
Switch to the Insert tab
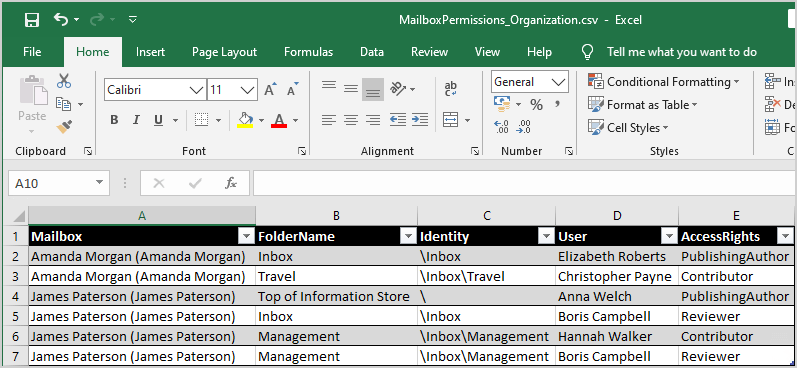[x=150, y=52]
